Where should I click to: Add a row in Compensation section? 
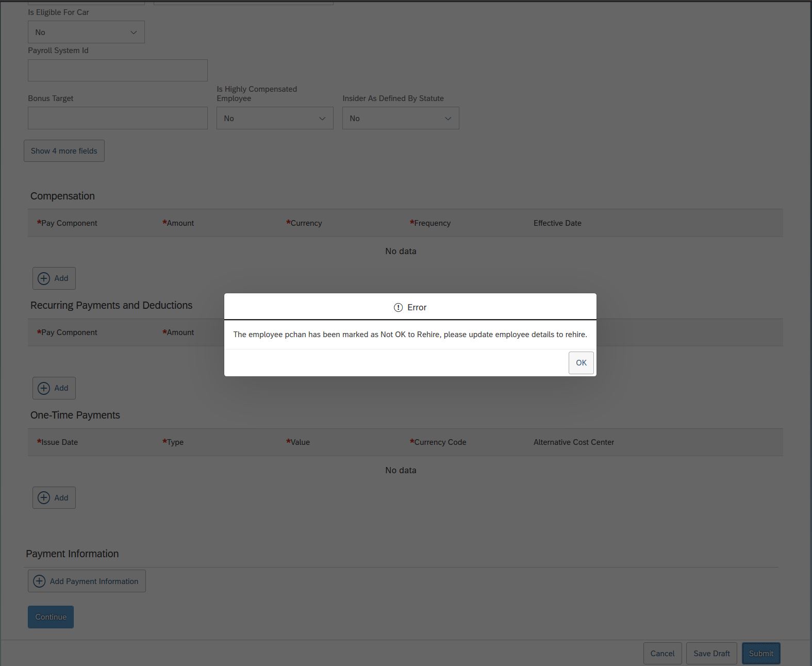(x=54, y=278)
